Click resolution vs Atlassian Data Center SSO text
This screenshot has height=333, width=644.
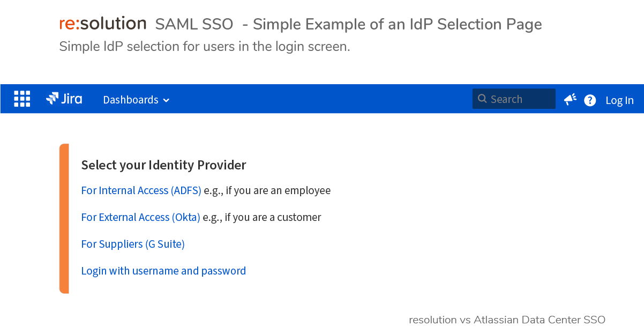[507, 320]
